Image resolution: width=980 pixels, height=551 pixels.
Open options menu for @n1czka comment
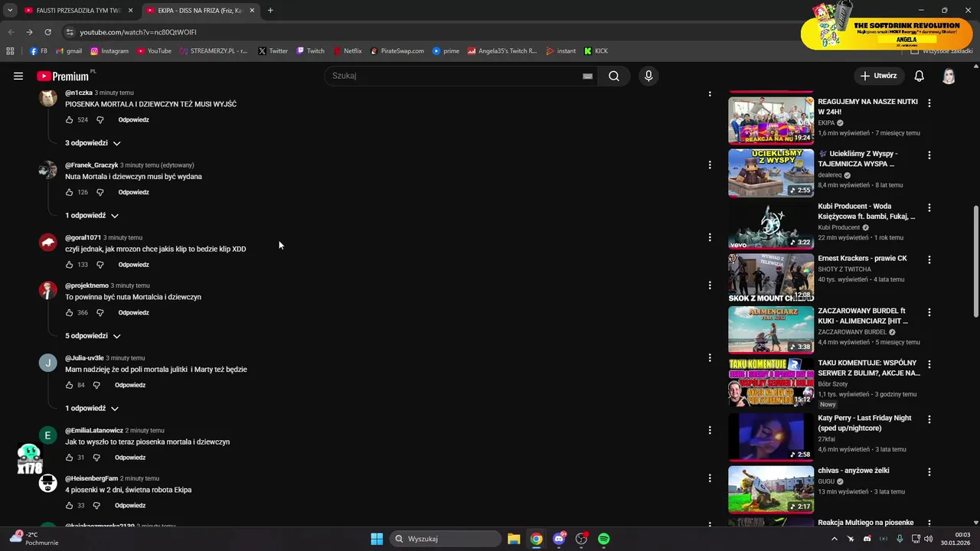710,94
